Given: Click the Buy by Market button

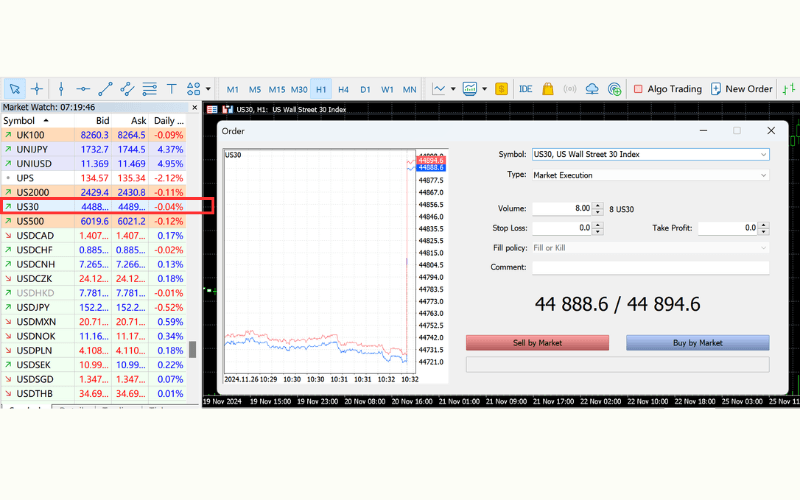Looking at the screenshot, I should (697, 343).
